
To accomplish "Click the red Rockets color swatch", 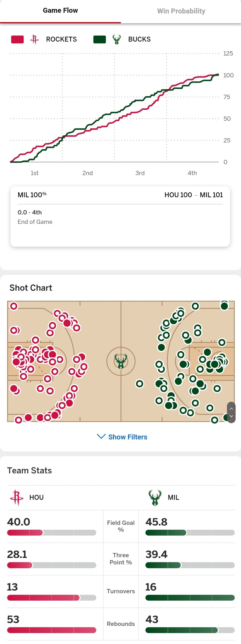I will pyautogui.click(x=17, y=40).
